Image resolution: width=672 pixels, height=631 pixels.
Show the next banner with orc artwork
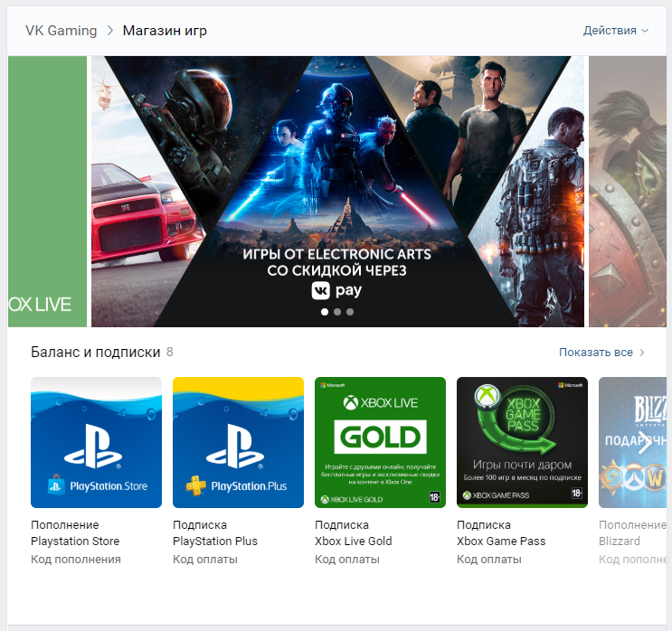628,192
